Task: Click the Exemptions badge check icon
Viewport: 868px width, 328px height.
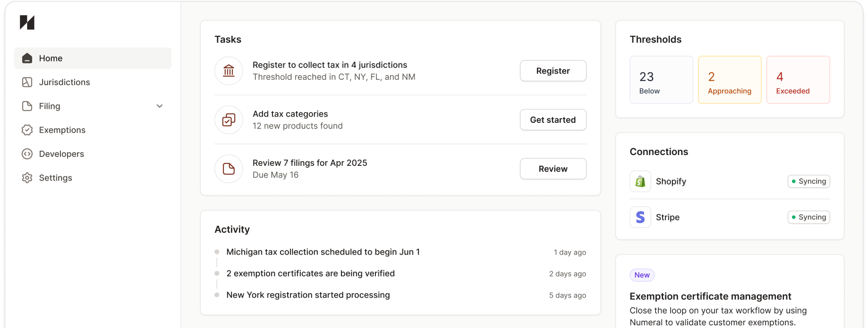Action: 27,130
